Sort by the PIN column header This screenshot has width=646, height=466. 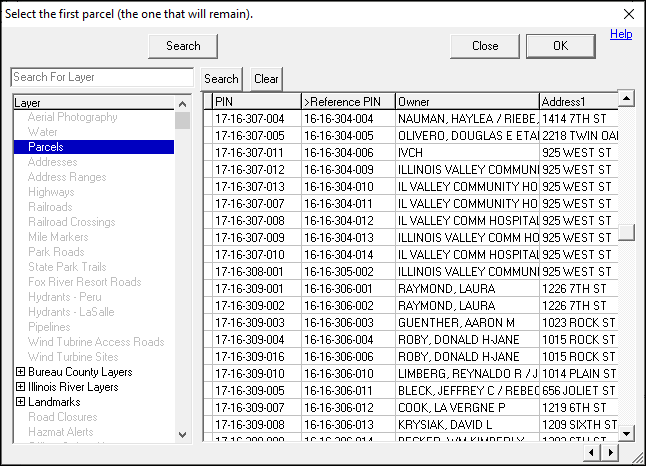coord(256,102)
